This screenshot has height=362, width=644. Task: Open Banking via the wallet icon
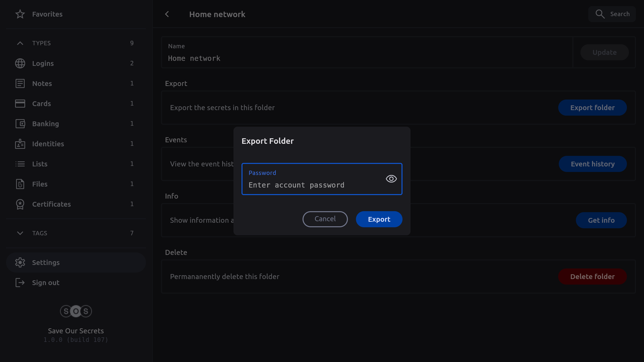click(20, 124)
